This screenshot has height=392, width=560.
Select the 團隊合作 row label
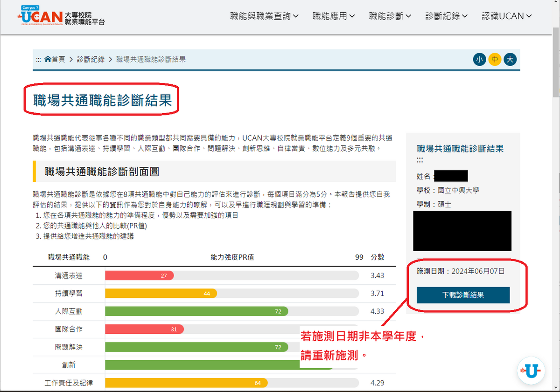pyautogui.click(x=69, y=329)
